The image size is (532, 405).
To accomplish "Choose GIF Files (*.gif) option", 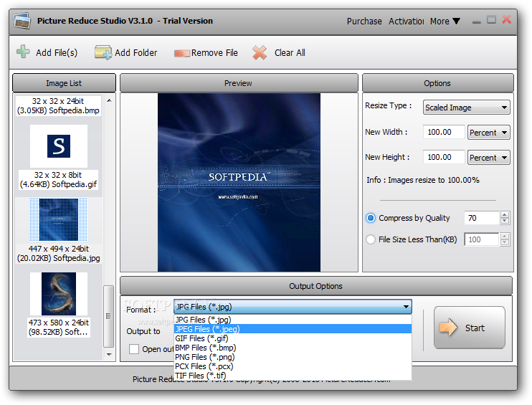I will 293,338.
